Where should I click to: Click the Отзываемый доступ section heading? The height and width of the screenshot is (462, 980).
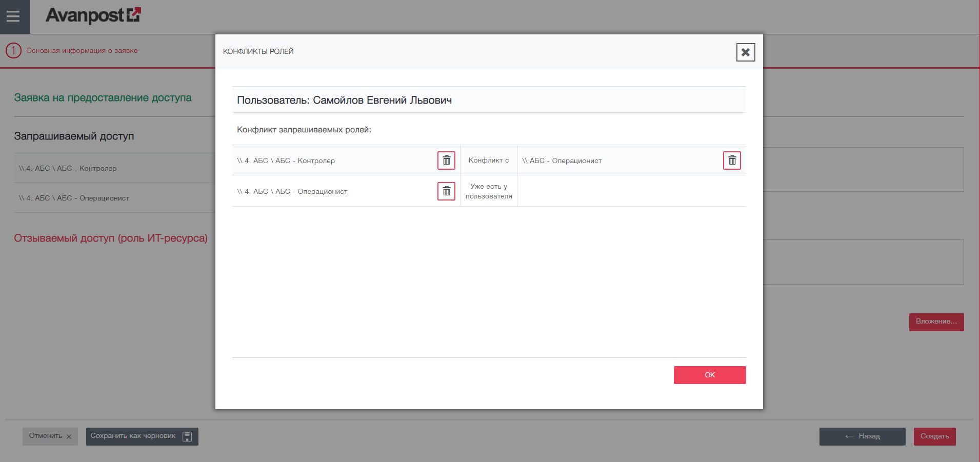coord(111,238)
